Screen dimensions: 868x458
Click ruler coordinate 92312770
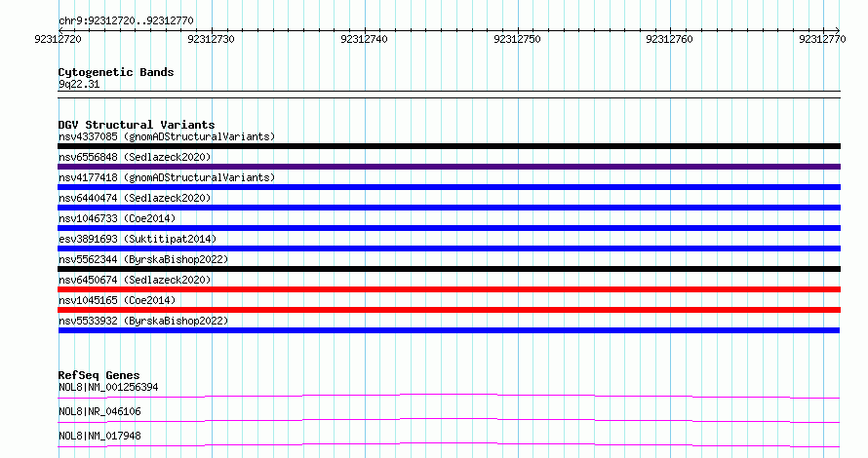coord(822,39)
